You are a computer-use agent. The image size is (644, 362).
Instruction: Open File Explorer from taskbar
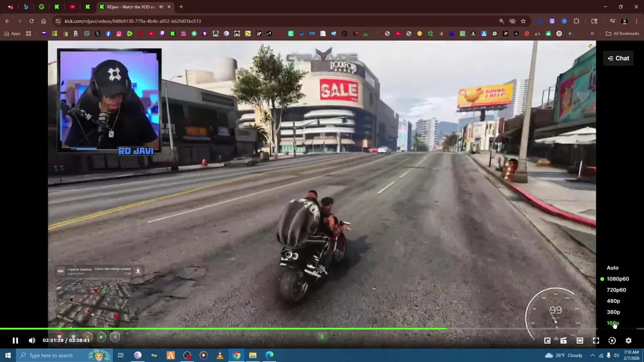click(253, 355)
